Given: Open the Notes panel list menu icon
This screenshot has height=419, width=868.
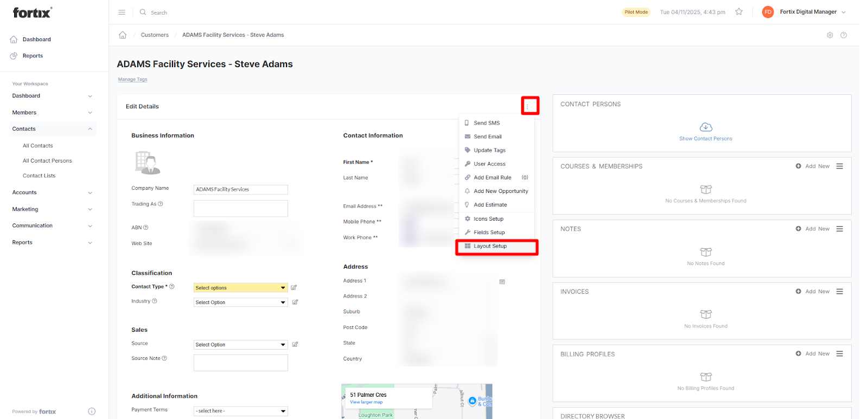Looking at the screenshot, I should click(x=840, y=229).
